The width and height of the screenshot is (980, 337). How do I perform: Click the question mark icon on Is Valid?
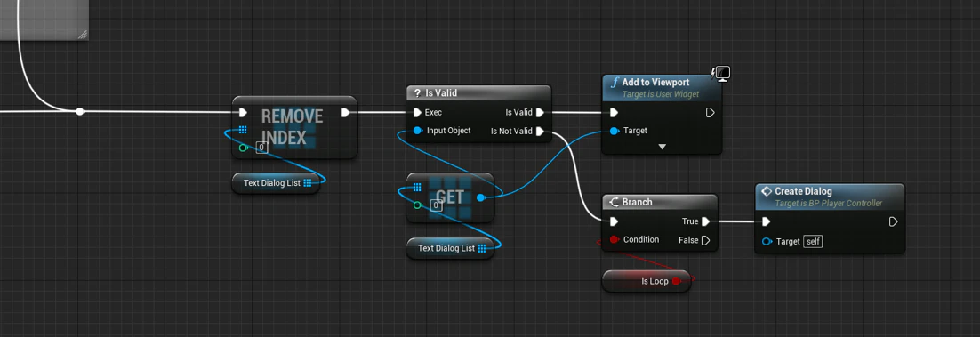[x=417, y=92]
